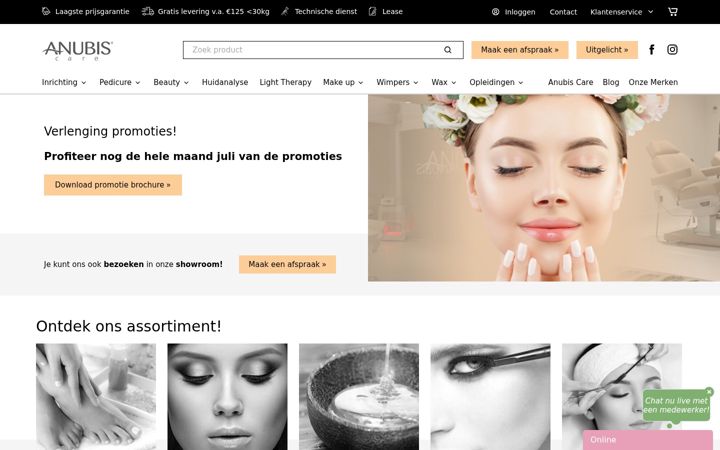Open the smoky eye makeup thumbnail
This screenshot has width=720, height=450.
227,397
